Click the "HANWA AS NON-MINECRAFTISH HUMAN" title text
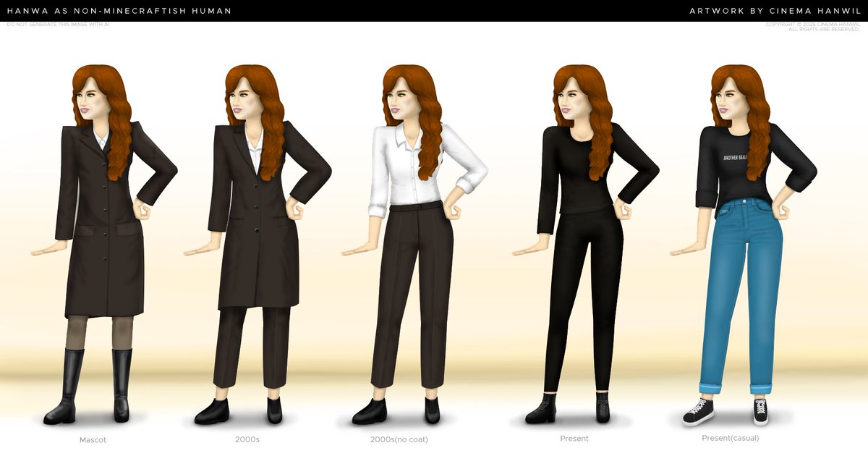 (x=119, y=11)
